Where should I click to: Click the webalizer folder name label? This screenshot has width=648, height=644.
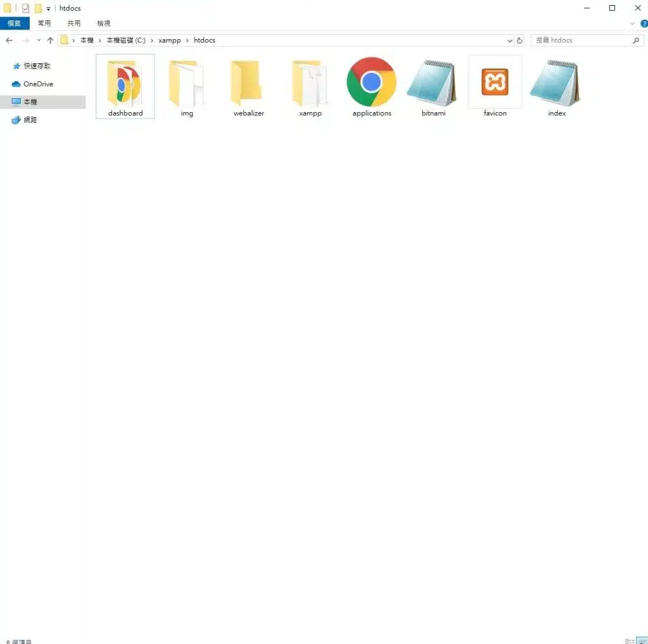[248, 113]
